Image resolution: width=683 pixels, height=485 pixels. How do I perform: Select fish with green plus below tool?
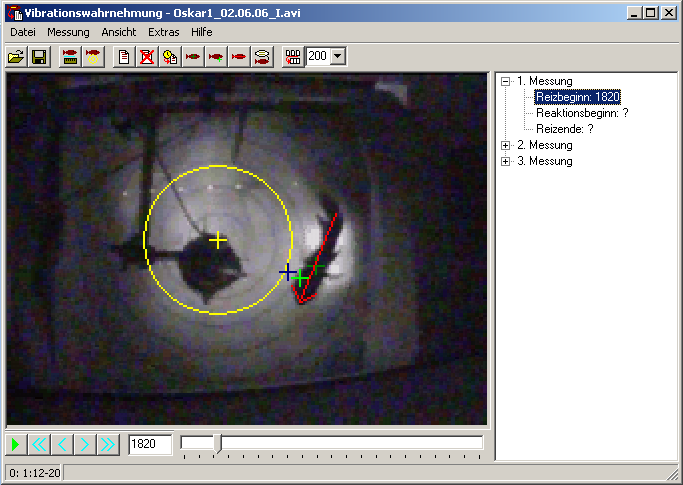(x=216, y=57)
